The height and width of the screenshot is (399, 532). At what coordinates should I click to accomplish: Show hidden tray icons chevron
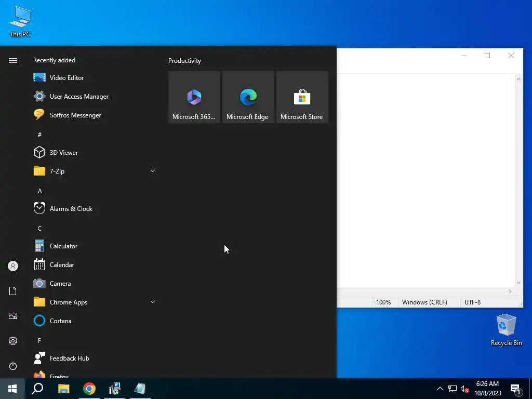[x=440, y=389]
